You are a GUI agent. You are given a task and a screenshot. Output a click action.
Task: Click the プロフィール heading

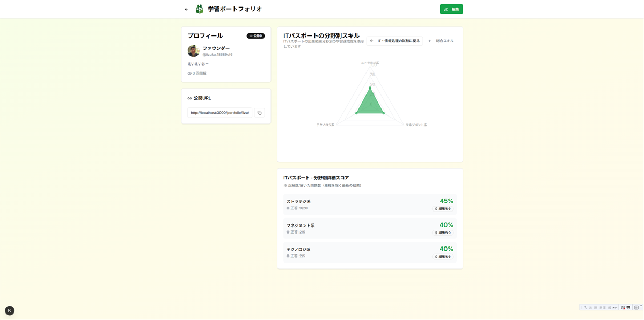tap(205, 35)
